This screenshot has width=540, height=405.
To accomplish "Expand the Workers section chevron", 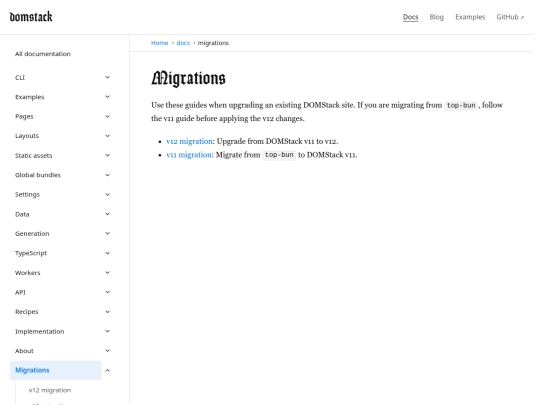I will [x=107, y=272].
